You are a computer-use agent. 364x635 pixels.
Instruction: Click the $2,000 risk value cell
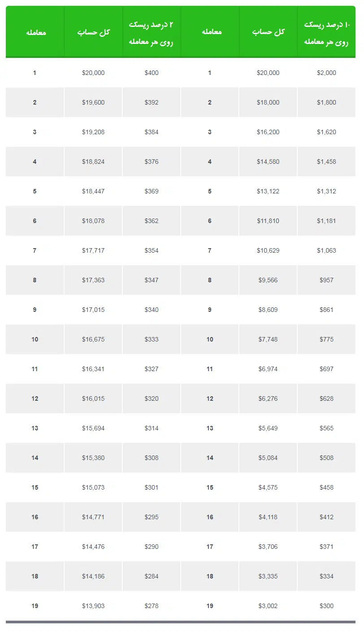point(326,73)
